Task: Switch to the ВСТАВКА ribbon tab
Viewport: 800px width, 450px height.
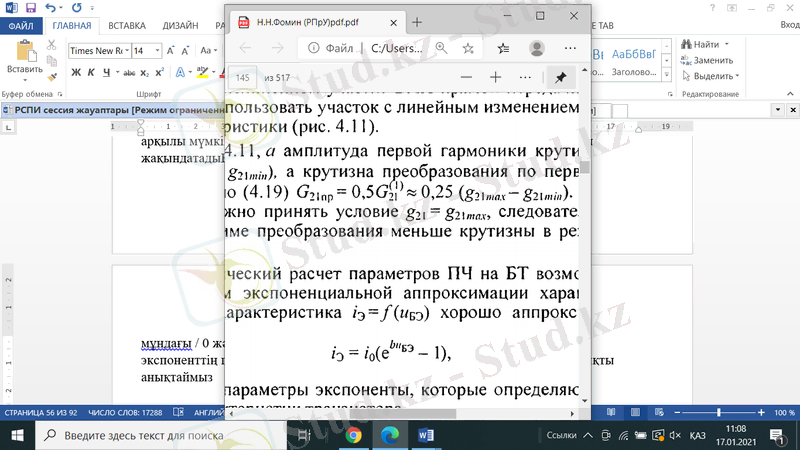Action: tap(126, 24)
